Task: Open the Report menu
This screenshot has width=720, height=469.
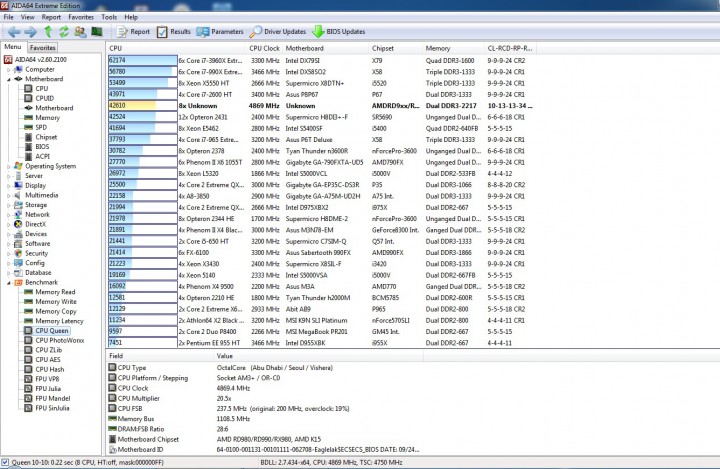Action: [x=51, y=17]
